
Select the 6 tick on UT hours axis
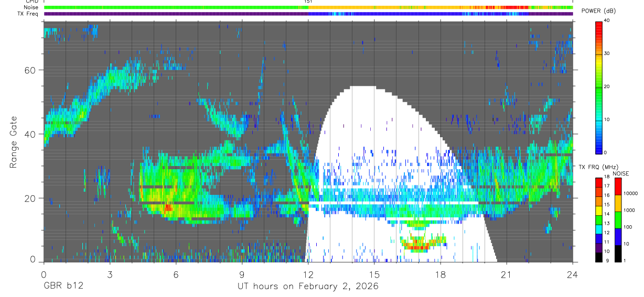coord(176,274)
